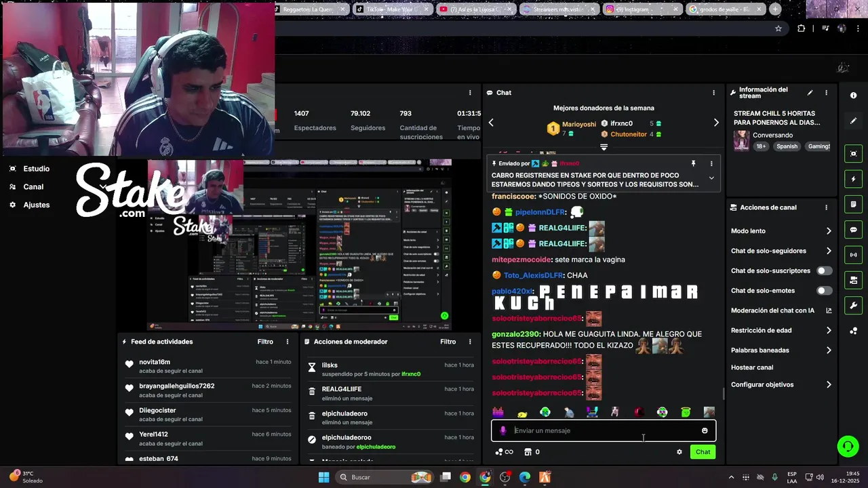Open OBS Studio from taskbar
The height and width of the screenshot is (488, 868).
coord(505,477)
